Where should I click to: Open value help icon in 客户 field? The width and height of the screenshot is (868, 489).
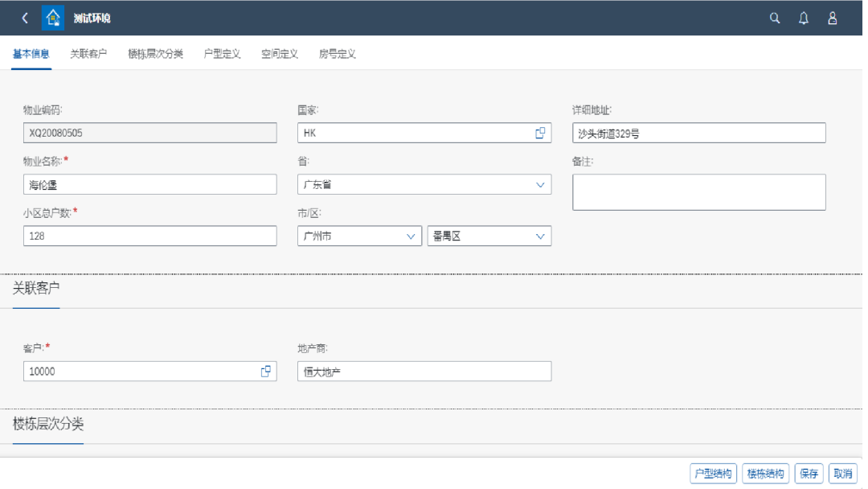266,371
